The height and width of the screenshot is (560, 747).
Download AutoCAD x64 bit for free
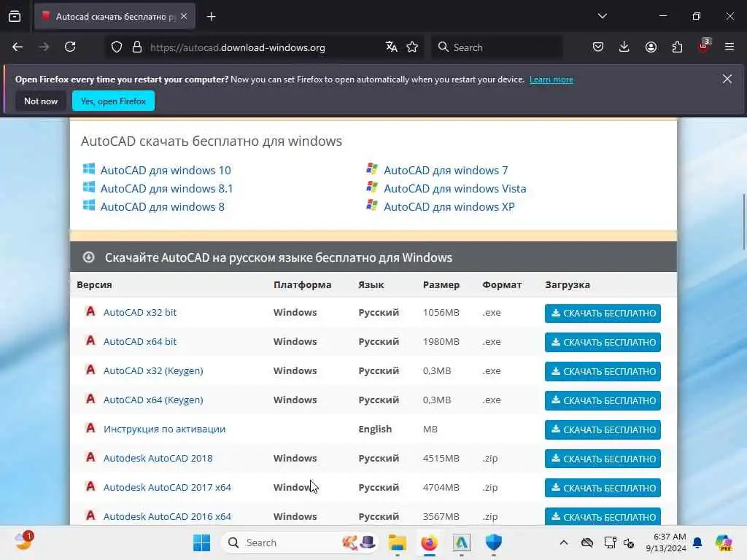click(x=603, y=343)
